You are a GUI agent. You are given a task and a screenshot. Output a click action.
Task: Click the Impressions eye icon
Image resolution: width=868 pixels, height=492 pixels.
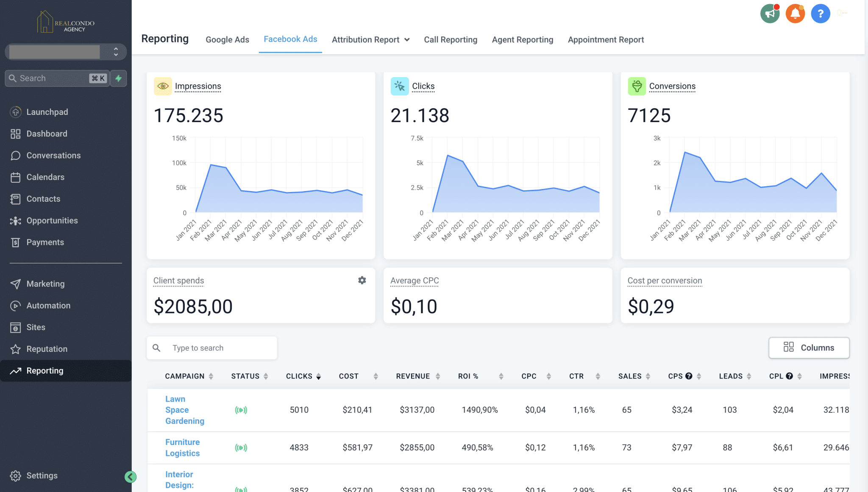(x=163, y=86)
